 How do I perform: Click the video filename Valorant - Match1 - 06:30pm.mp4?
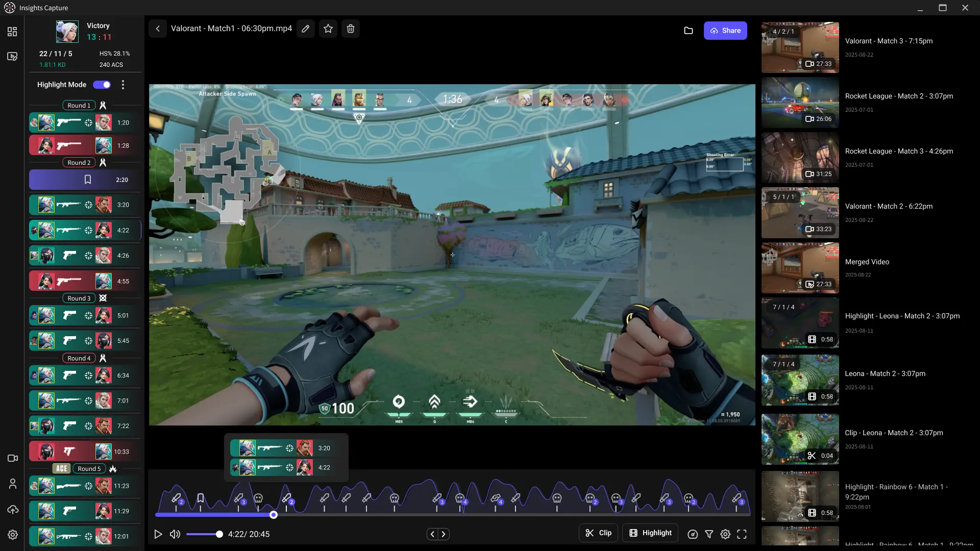231,29
